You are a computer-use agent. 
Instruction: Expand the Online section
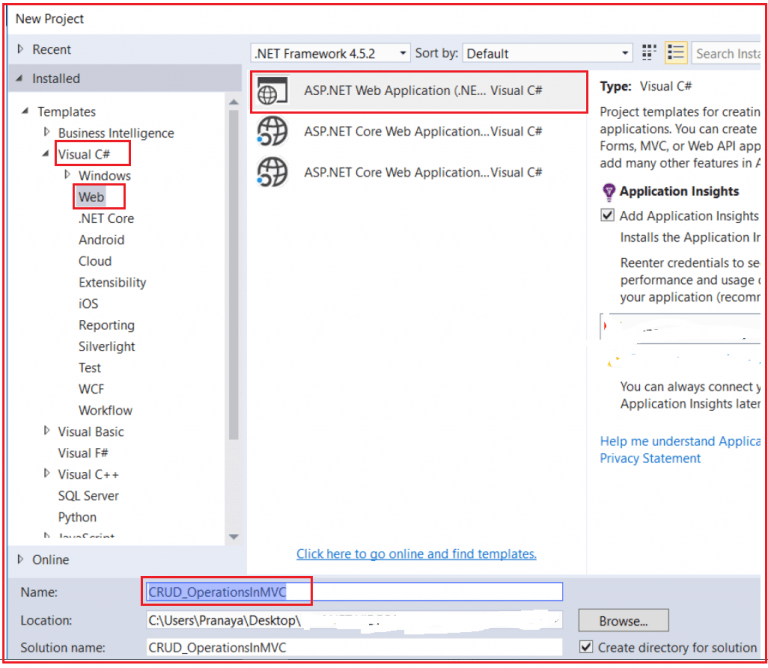pos(21,559)
